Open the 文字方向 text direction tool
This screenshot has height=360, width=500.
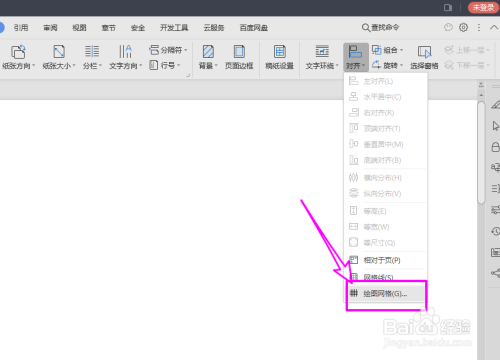click(x=125, y=57)
